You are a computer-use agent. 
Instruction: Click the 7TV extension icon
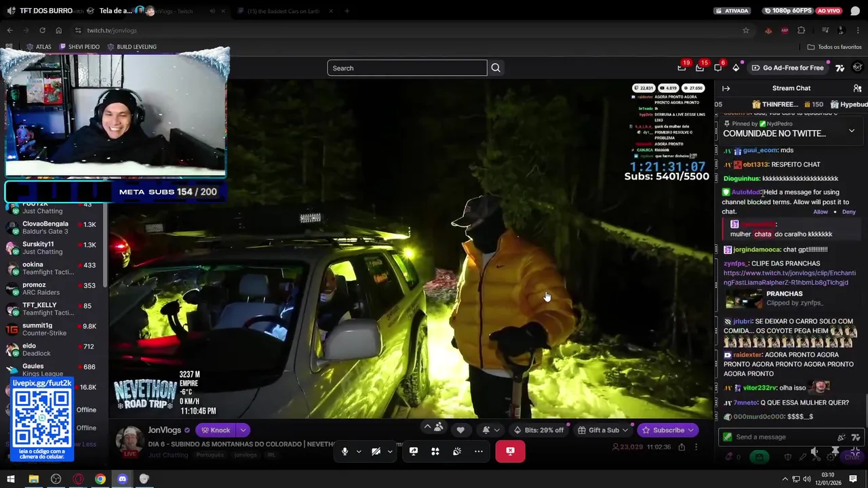click(x=840, y=68)
